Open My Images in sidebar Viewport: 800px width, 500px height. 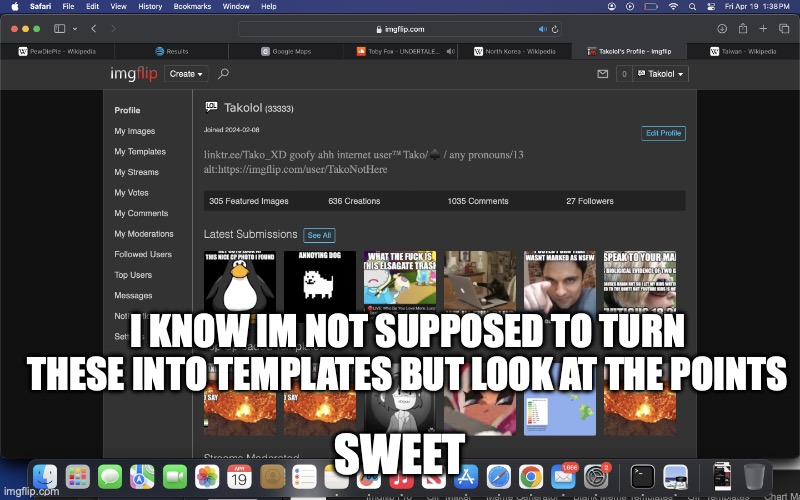click(135, 131)
